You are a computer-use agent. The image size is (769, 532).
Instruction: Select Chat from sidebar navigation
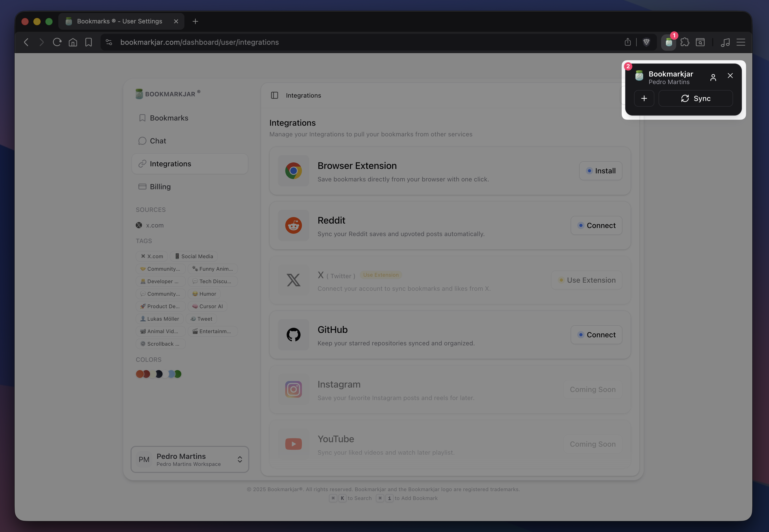[x=158, y=141]
